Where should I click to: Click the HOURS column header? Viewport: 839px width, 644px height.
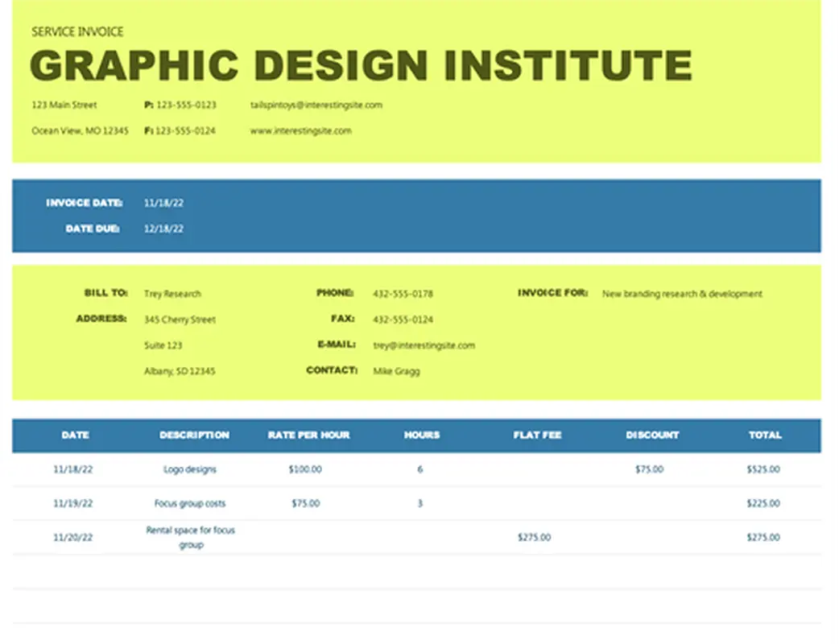(x=422, y=435)
